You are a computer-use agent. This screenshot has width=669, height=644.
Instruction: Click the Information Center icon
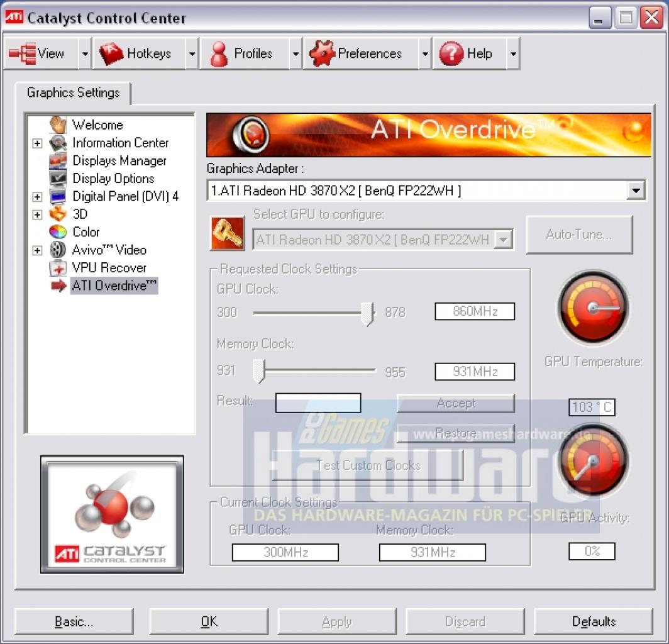coord(58,143)
